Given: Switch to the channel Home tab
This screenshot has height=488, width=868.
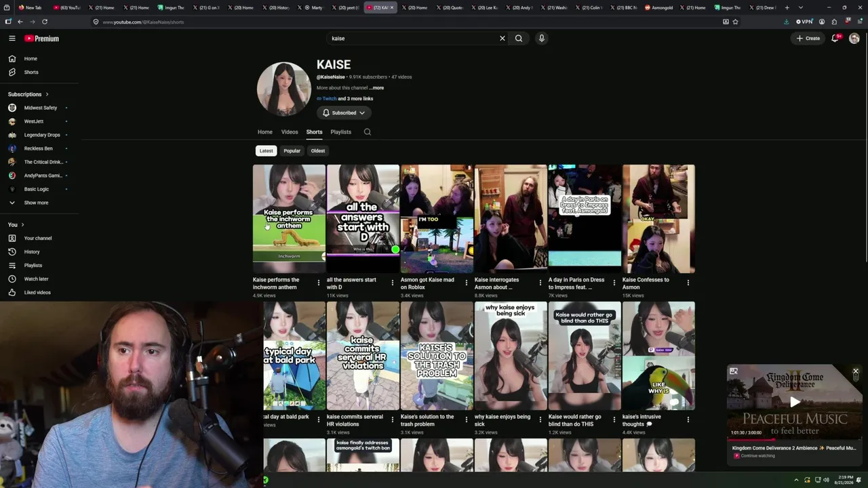Looking at the screenshot, I should click(x=265, y=132).
